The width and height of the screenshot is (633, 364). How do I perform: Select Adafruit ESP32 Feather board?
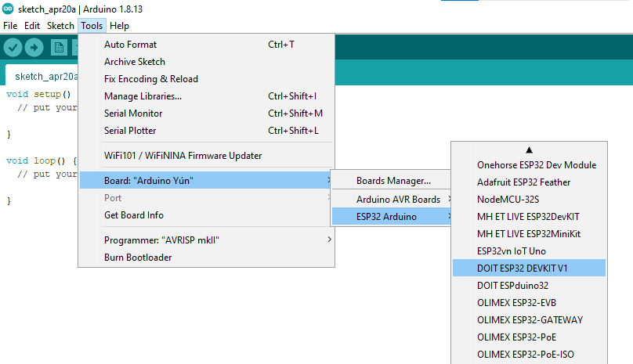529,182
